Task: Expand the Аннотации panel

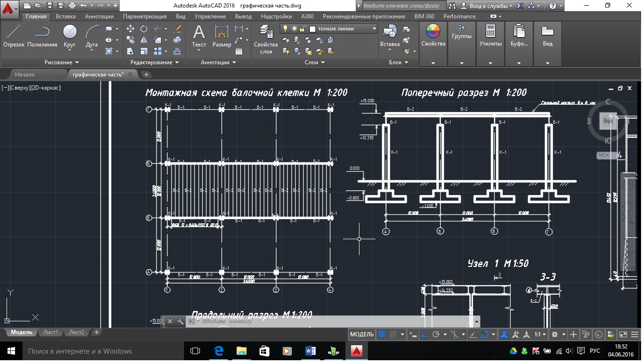Action: [218, 62]
